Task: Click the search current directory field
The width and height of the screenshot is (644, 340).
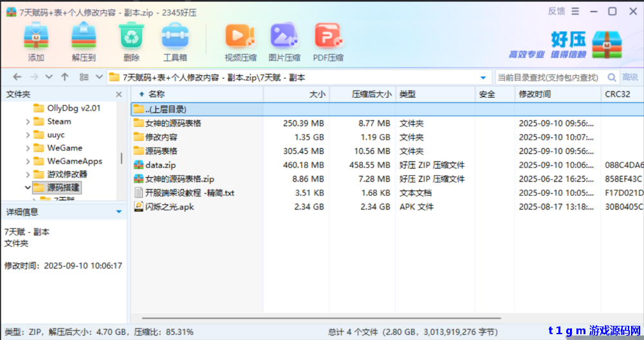Action: click(547, 77)
